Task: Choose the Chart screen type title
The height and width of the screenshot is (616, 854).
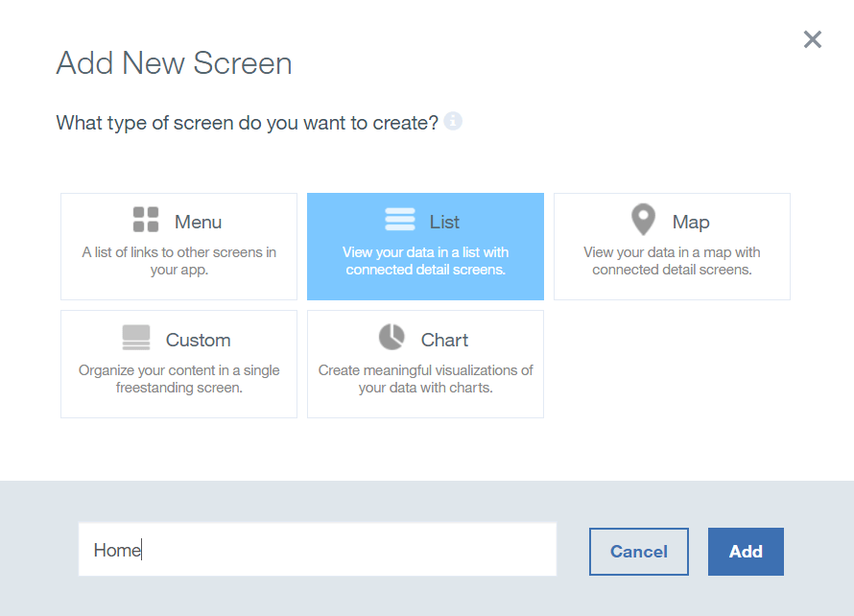Action: tap(444, 340)
